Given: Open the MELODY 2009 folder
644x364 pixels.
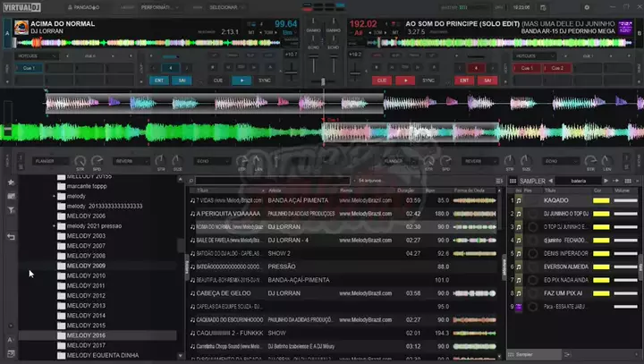Looking at the screenshot, I should [x=86, y=266].
